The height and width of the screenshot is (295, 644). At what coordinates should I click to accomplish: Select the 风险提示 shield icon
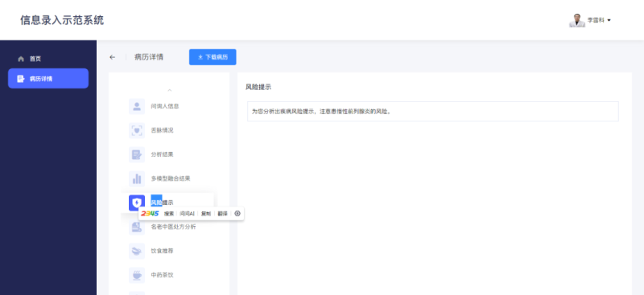(x=137, y=203)
